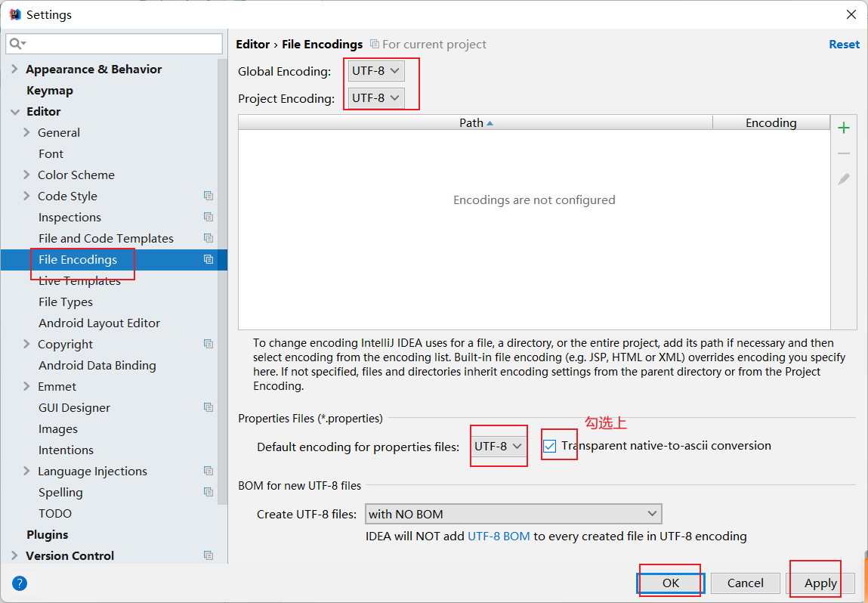This screenshot has height=603, width=868.
Task: Select Keymap in settings tree
Action: pyautogui.click(x=50, y=90)
